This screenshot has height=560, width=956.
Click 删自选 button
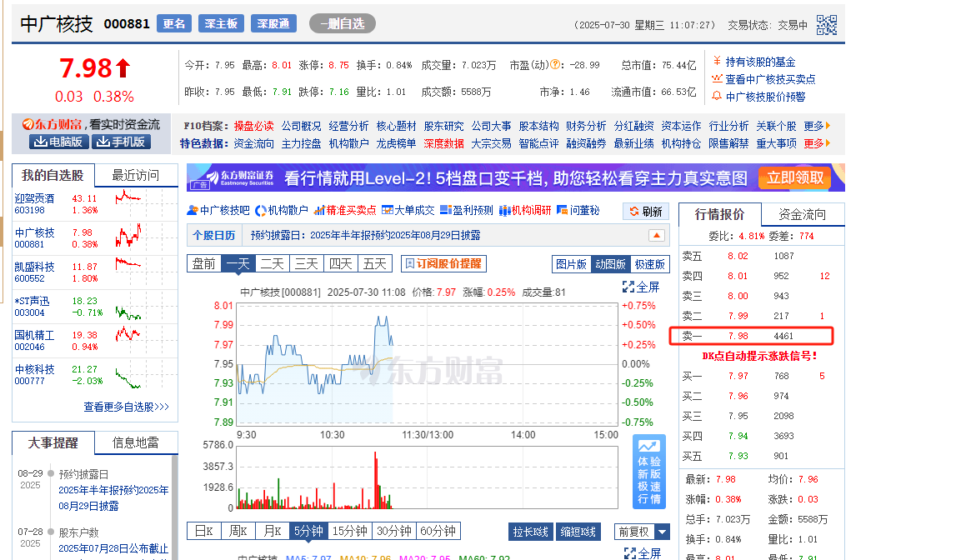[x=342, y=24]
